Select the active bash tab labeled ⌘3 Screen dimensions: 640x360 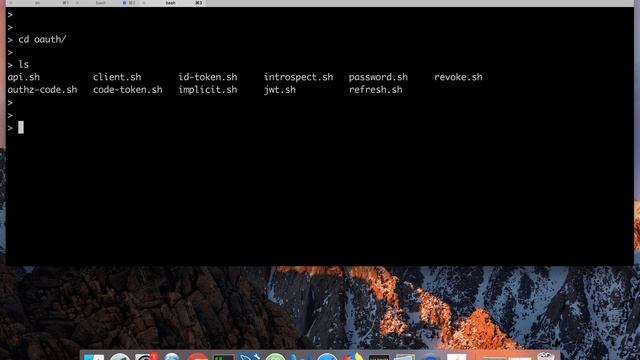tap(173, 3)
